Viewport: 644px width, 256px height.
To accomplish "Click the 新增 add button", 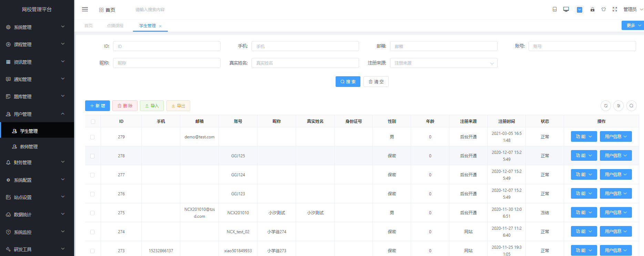I will tap(98, 106).
